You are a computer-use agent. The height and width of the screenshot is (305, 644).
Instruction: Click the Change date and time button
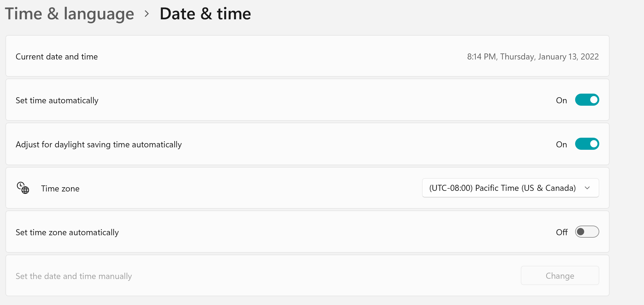coord(560,275)
